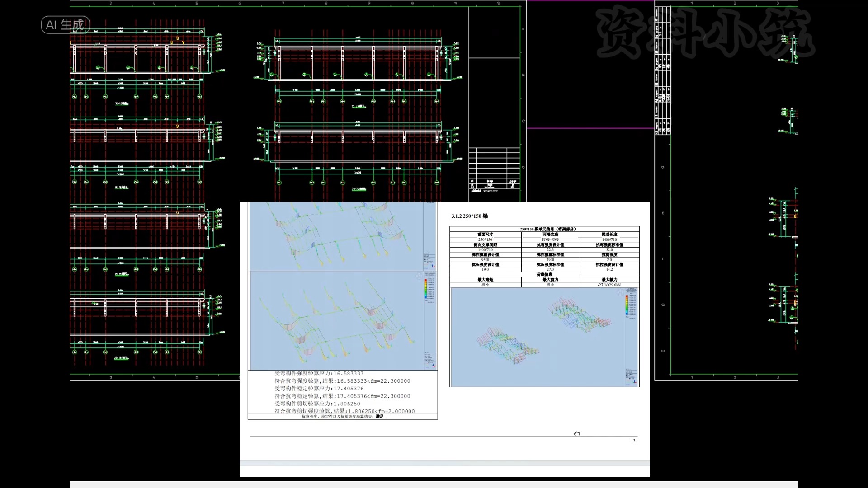The height and width of the screenshot is (488, 868).
Task: Click the "荷载信息" section row
Action: [x=544, y=274]
